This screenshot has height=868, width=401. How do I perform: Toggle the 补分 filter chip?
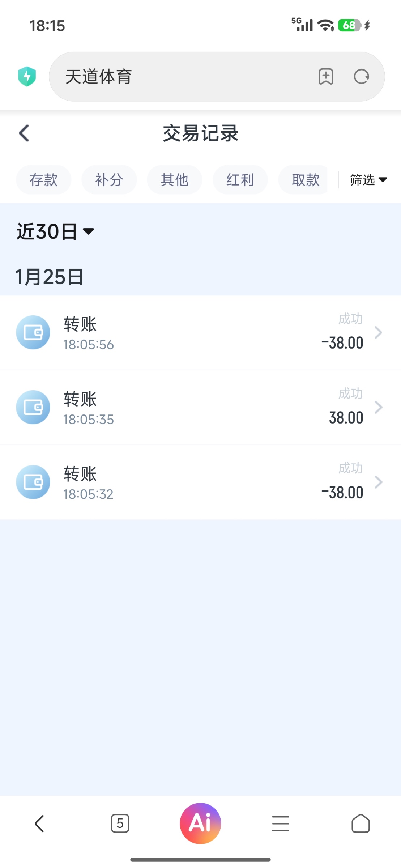(x=109, y=180)
